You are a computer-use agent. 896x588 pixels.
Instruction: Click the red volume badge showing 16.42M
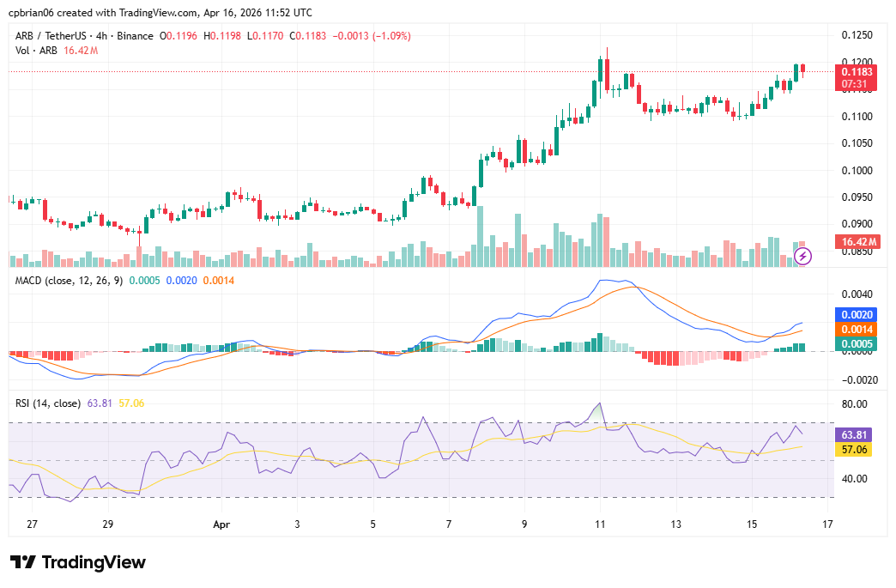[857, 242]
